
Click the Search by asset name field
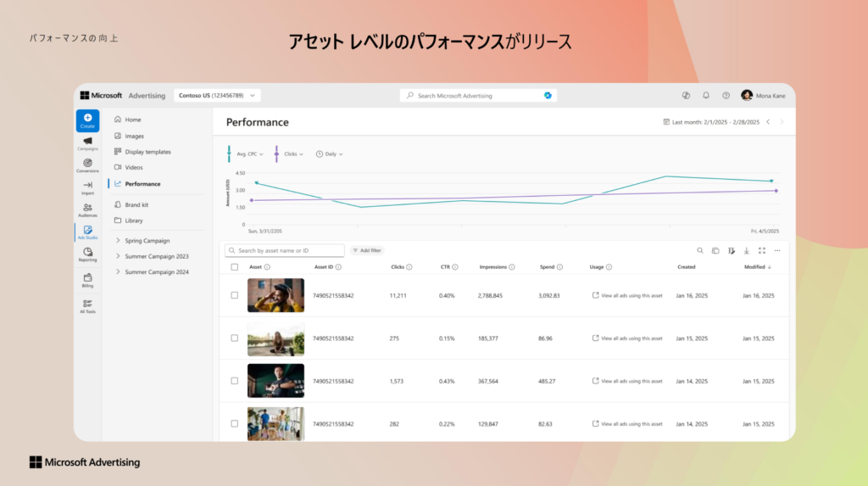285,250
